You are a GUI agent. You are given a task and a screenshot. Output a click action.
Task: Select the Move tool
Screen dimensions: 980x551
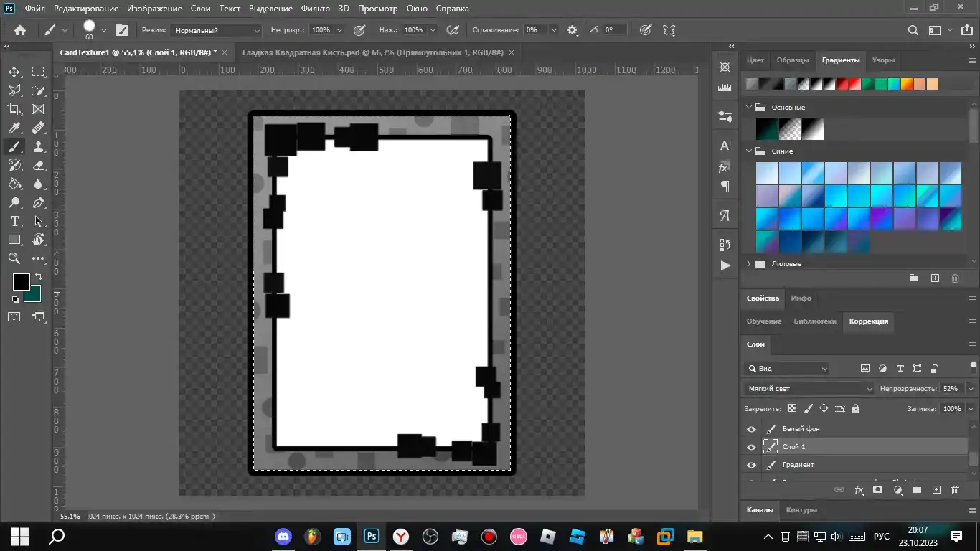point(14,72)
